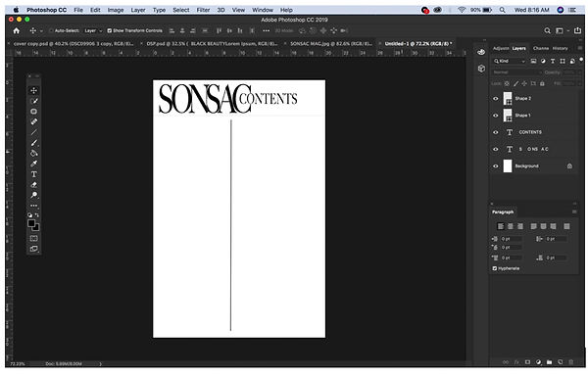Filter layers for adjustment layers
Screen dimensions: 588x377
tap(543, 61)
